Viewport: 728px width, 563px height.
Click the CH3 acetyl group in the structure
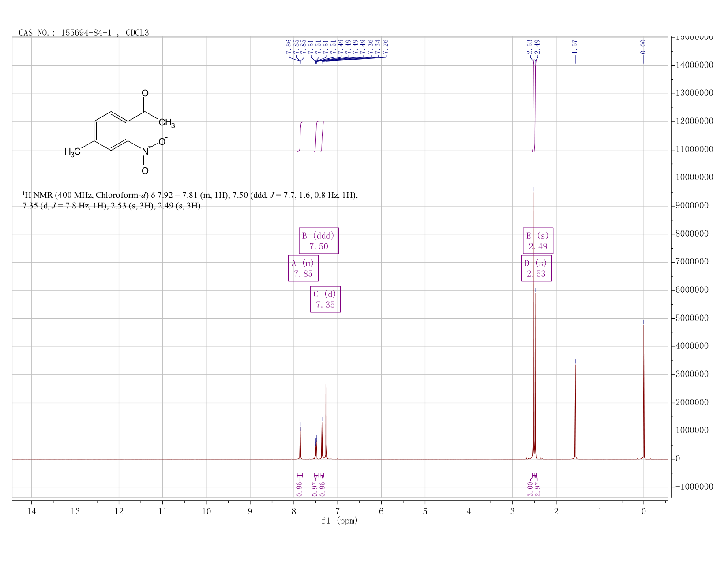pyautogui.click(x=167, y=123)
